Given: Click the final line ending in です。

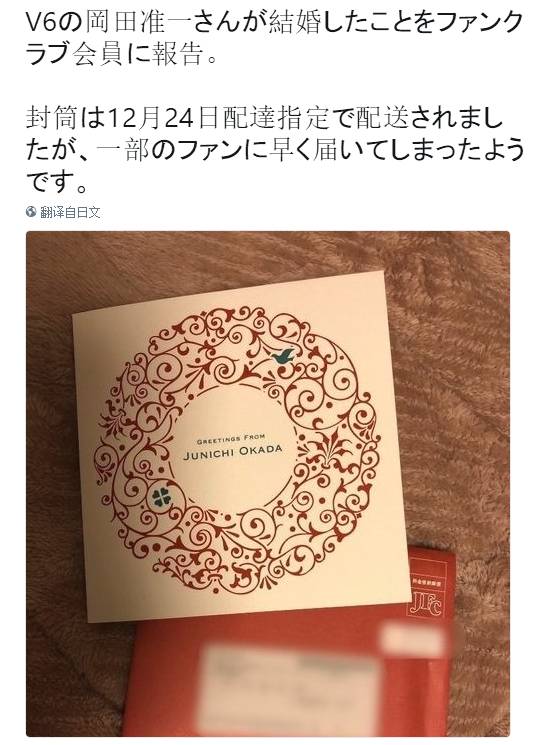Looking at the screenshot, I should tap(57, 181).
